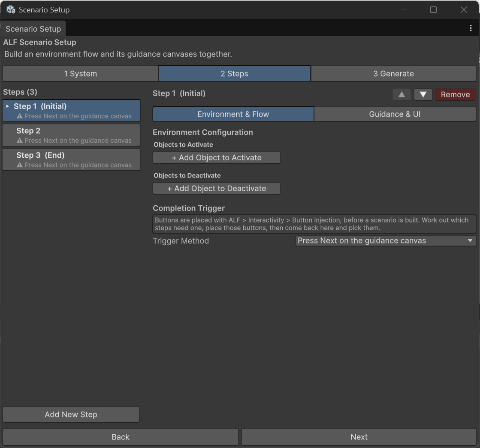Select the Environment & Flow tab
480x448 pixels.
(x=233, y=114)
